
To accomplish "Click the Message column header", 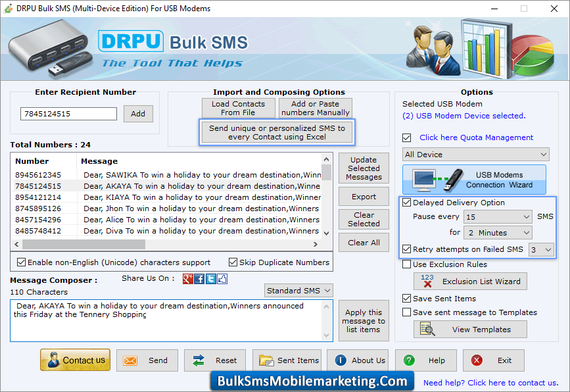I will 199,161.
